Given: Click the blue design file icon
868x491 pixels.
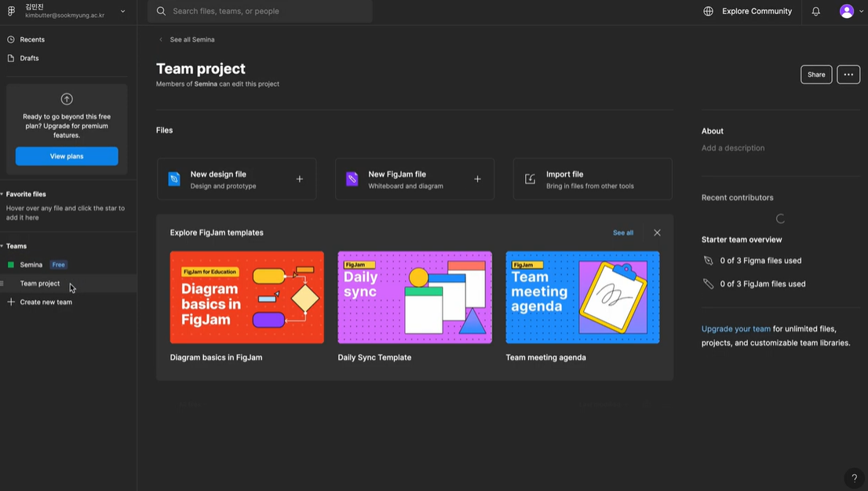Looking at the screenshot, I should [173, 179].
